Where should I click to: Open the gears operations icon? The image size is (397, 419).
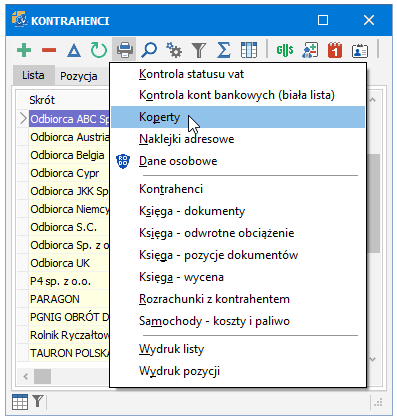(174, 50)
